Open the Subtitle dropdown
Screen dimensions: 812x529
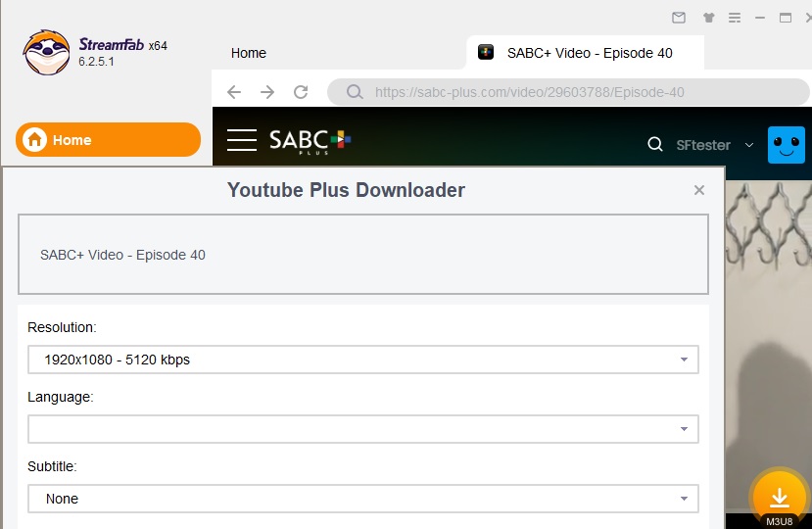[x=363, y=499]
